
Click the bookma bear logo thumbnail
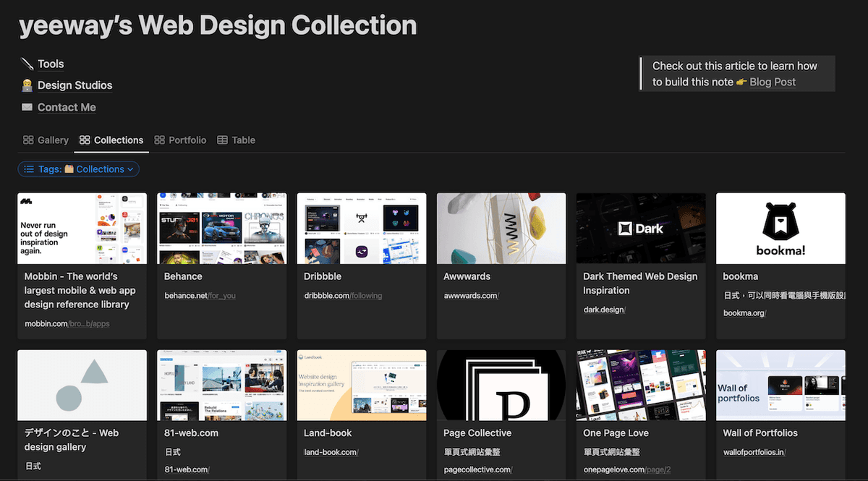pyautogui.click(x=780, y=229)
